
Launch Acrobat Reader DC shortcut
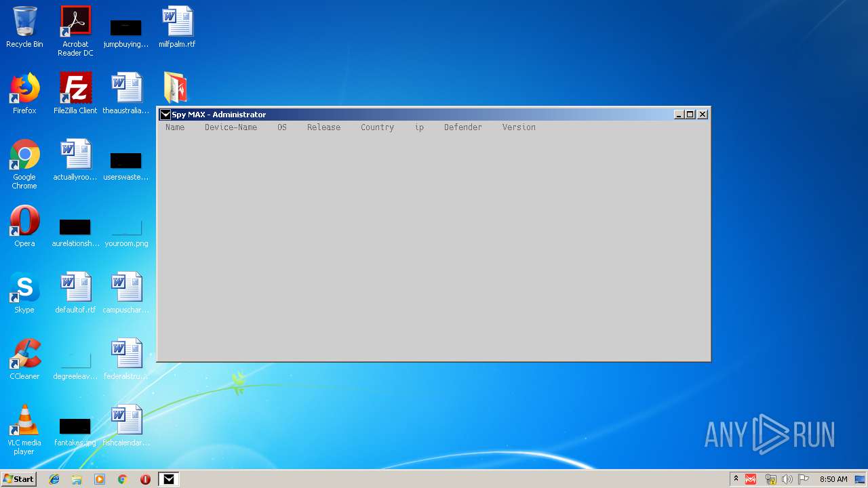tap(75, 31)
